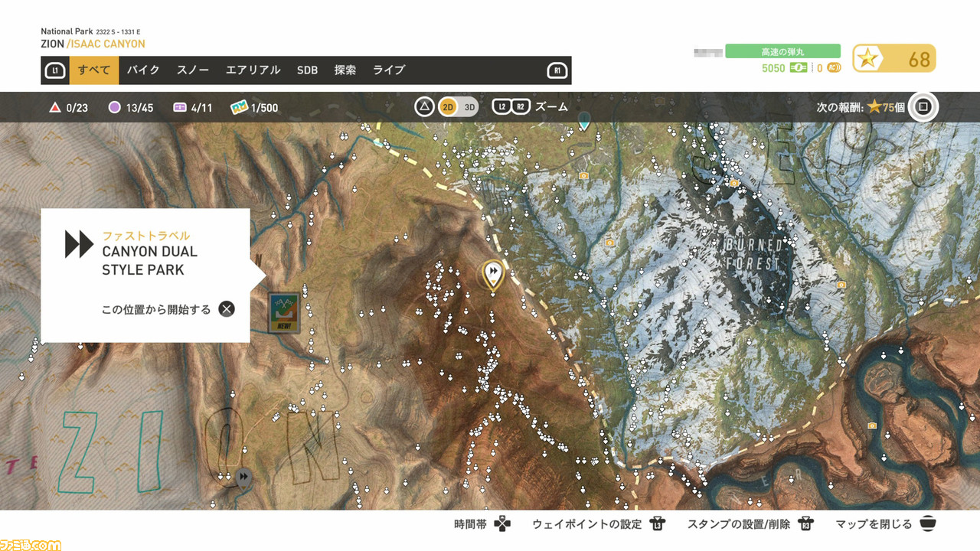Click the X confirm button icon in popup
The image size is (980, 551).
[227, 309]
